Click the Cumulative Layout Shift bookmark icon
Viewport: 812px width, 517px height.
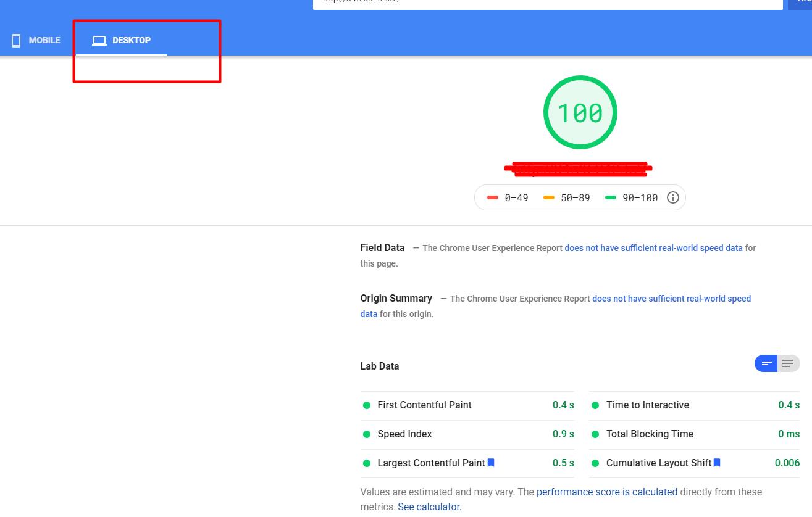[717, 463]
